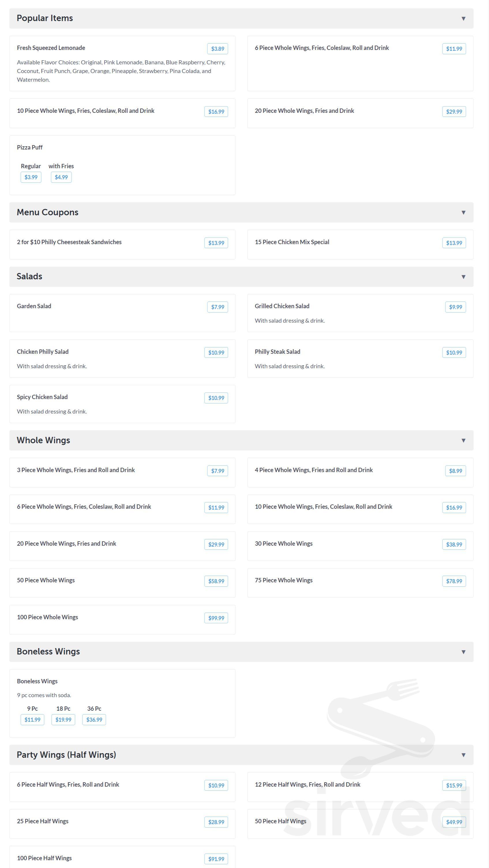Collapse the Salads section arrow

463,277
